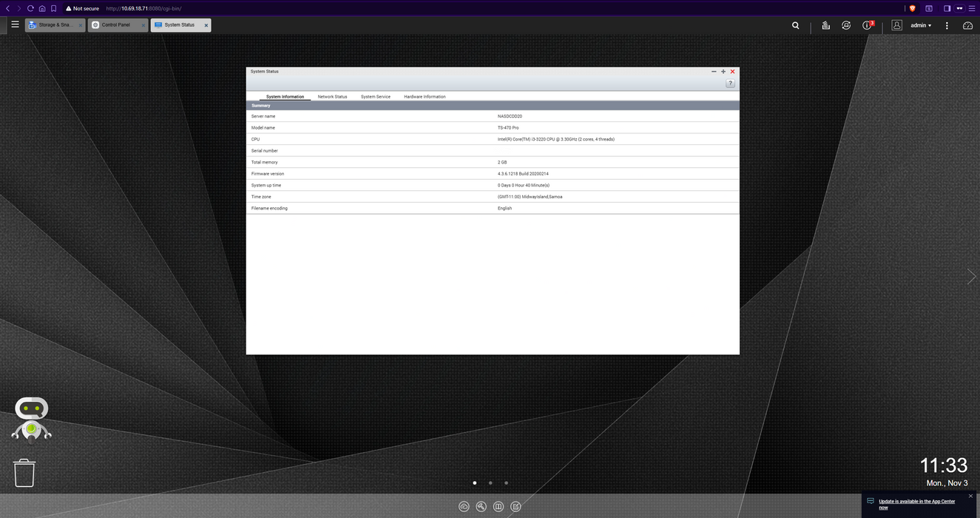Open external devices icon in top bar
This screenshot has height=518, width=980.
coord(845,25)
